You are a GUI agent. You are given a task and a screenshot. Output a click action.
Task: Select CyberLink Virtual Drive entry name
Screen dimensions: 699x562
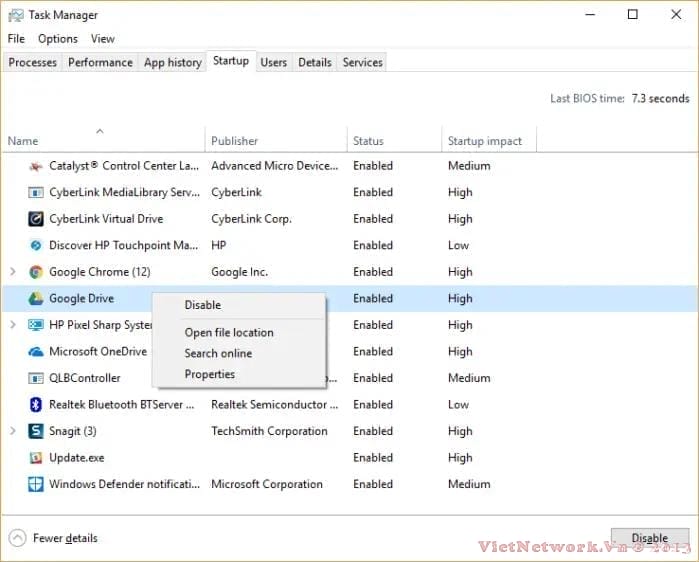tap(106, 219)
